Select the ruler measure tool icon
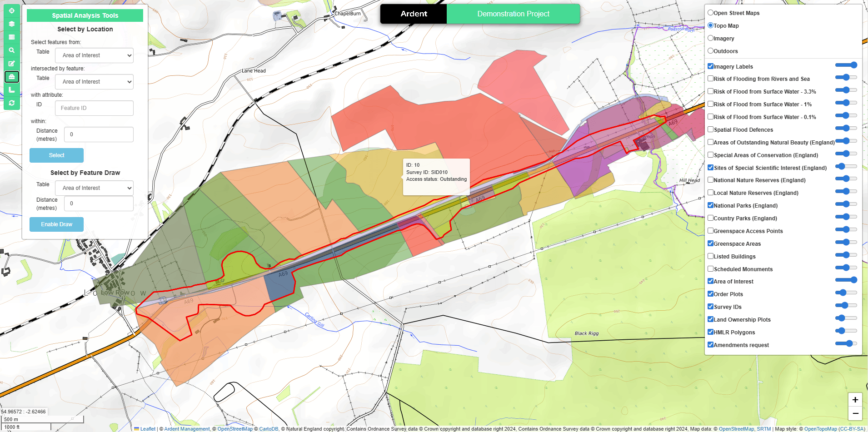Viewport: 868px width, 432px height. [12, 90]
